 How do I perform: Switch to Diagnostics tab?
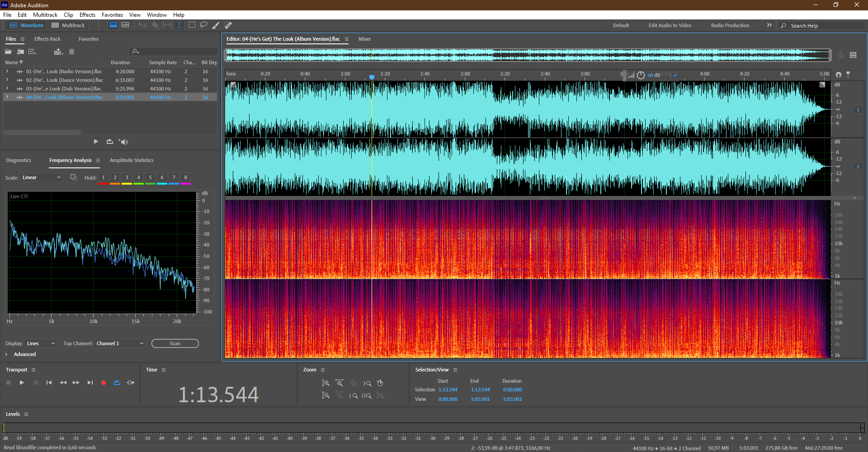(x=19, y=160)
